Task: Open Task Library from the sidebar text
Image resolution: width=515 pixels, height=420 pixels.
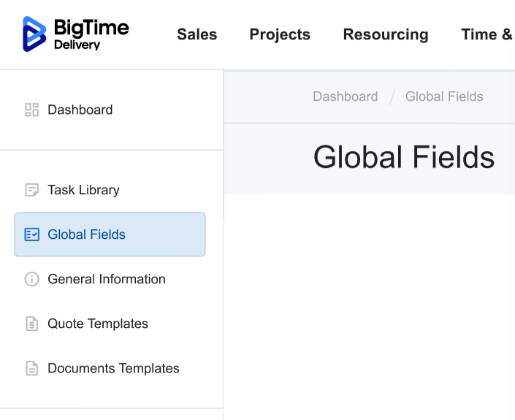Action: coord(83,190)
